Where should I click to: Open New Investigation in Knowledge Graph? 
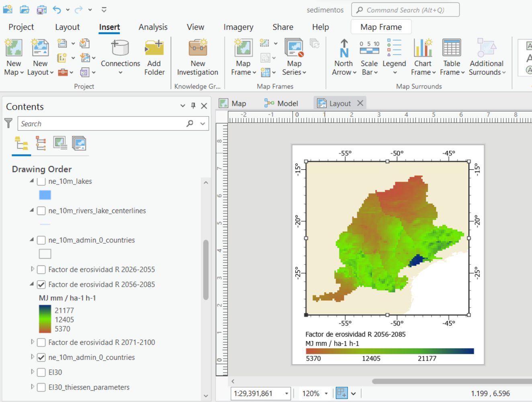tap(197, 57)
